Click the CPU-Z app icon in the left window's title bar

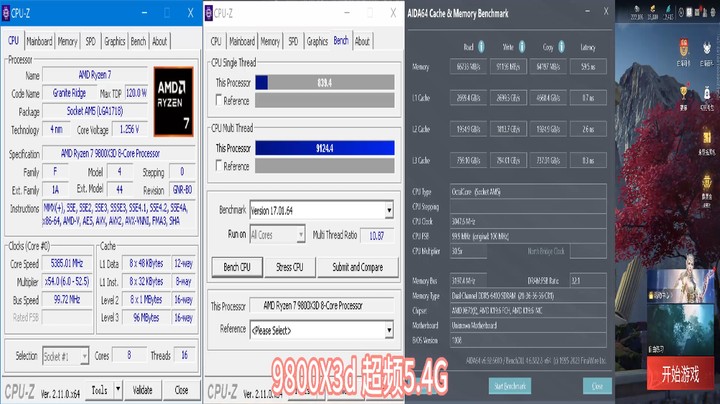(6, 13)
